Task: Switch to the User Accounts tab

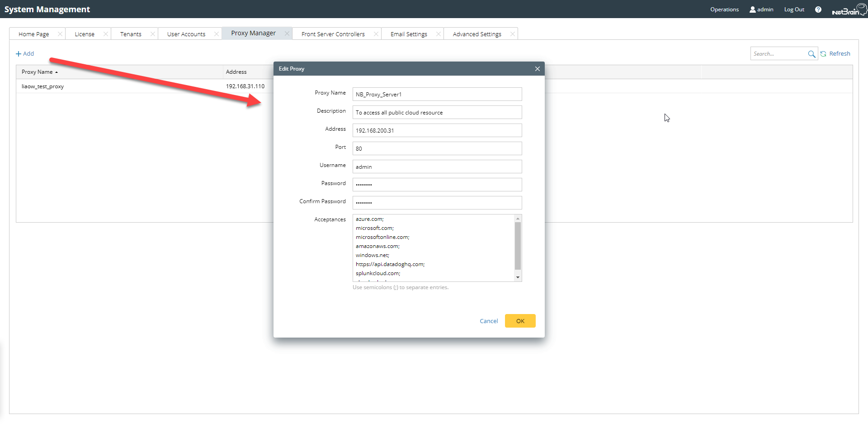Action: point(186,34)
